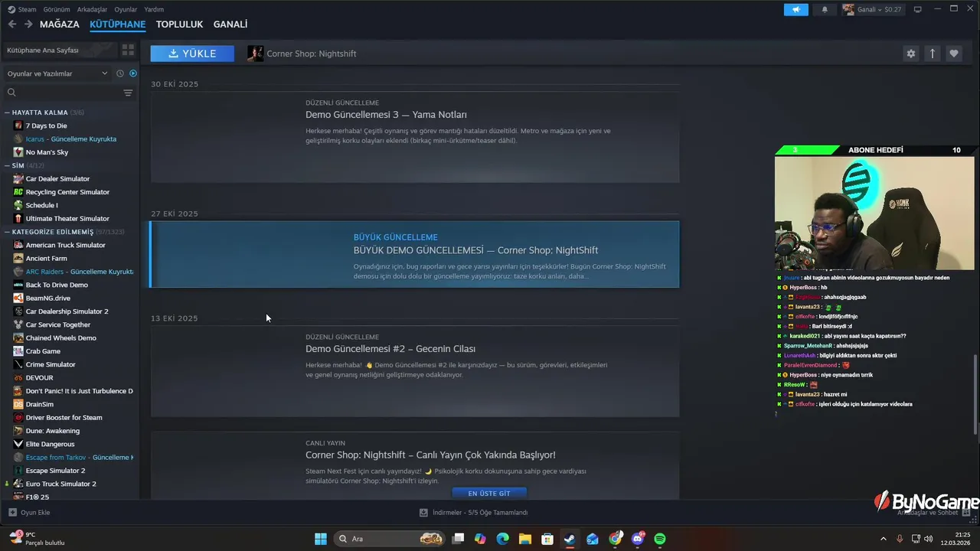Click the Corner Shop: Nightshift game icon
This screenshot has height=551, width=980.
(x=256, y=54)
